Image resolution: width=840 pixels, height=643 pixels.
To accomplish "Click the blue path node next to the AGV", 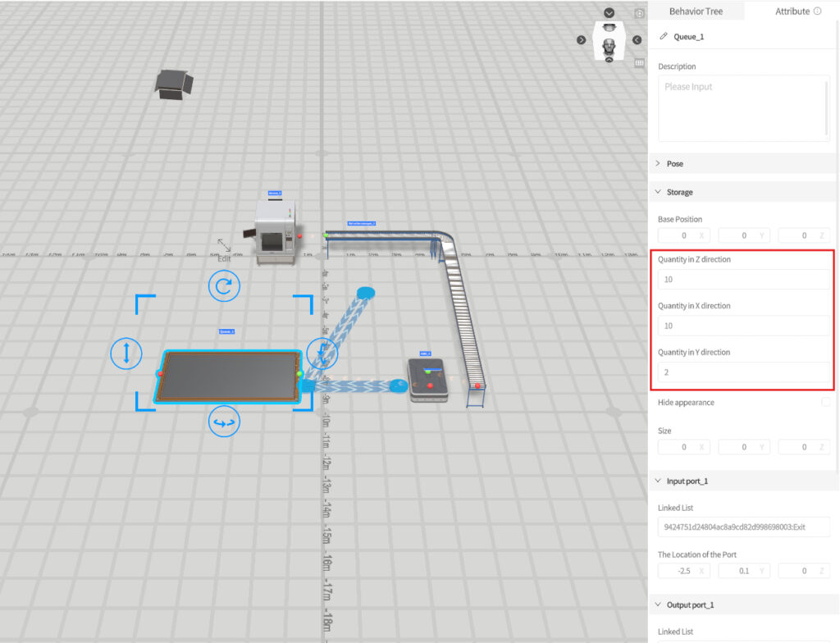I will click(x=398, y=385).
